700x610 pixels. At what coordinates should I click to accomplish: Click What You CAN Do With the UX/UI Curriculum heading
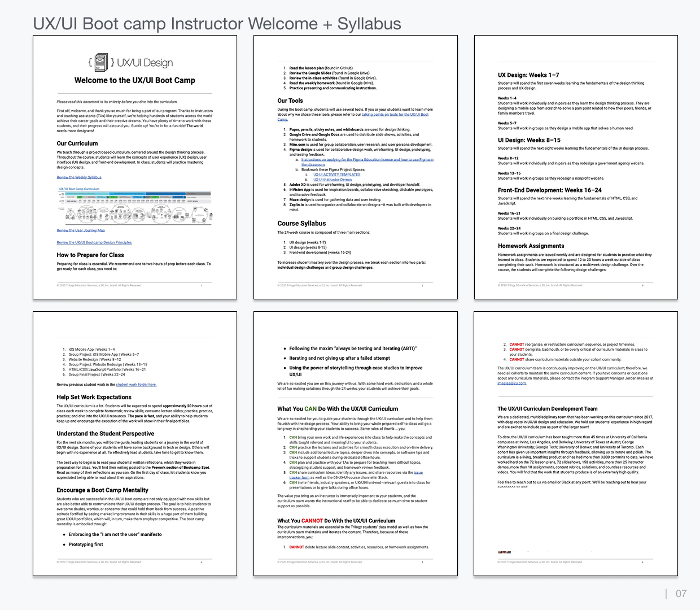pyautogui.click(x=338, y=409)
